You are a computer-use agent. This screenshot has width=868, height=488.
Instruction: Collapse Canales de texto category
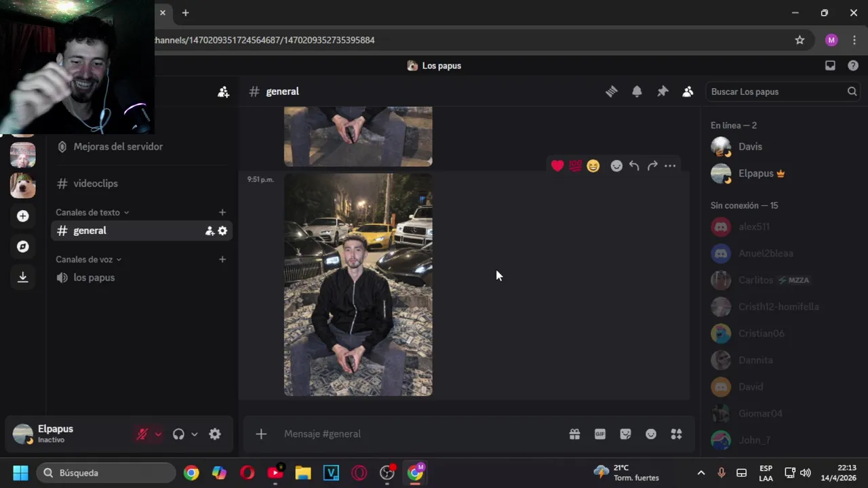[92, 212]
